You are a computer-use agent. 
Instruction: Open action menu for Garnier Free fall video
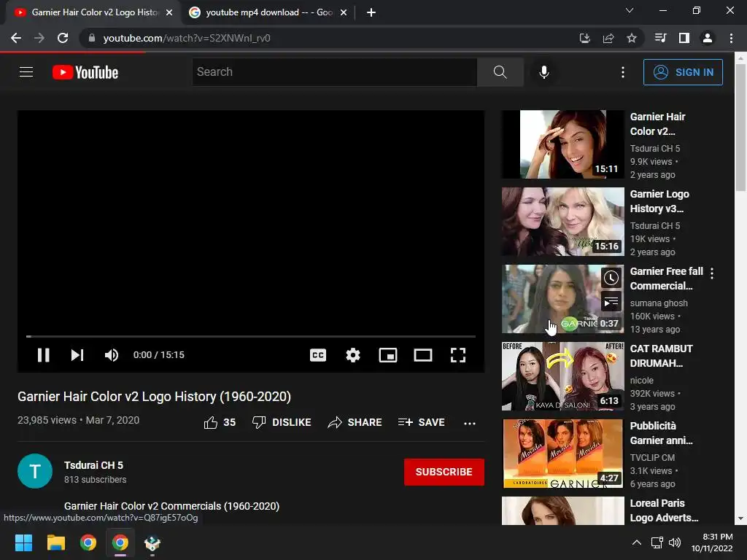click(712, 273)
